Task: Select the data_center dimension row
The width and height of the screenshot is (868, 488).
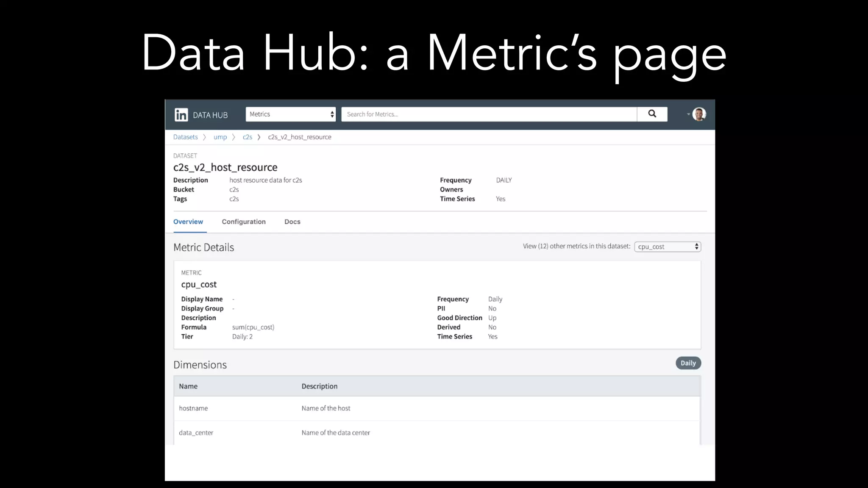Action: click(437, 433)
